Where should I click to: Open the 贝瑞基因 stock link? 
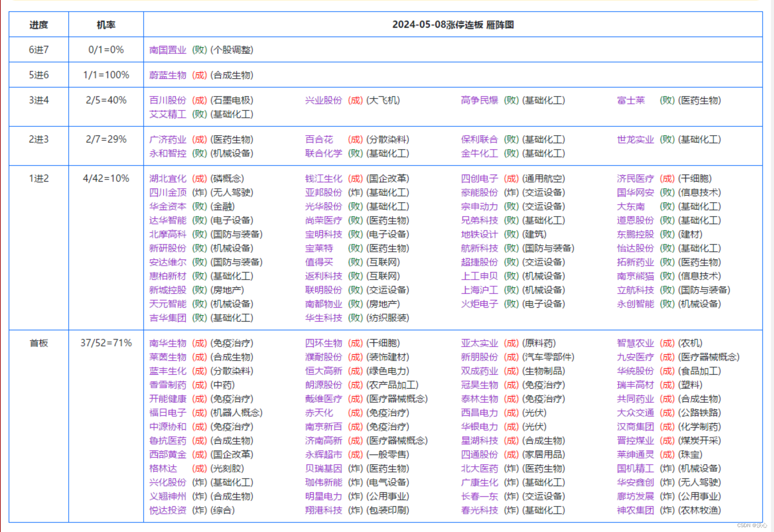point(324,469)
